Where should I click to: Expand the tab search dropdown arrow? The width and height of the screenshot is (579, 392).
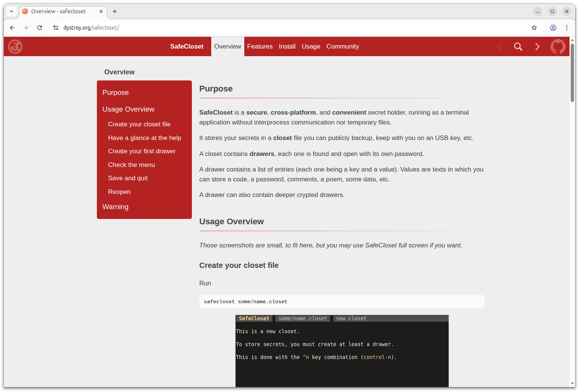11,11
